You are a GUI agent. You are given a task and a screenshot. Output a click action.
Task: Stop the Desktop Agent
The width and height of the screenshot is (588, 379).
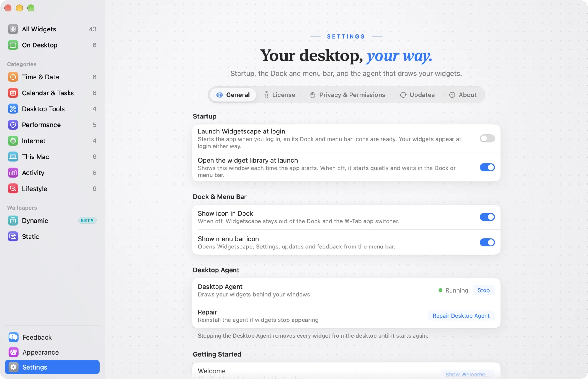pyautogui.click(x=483, y=290)
